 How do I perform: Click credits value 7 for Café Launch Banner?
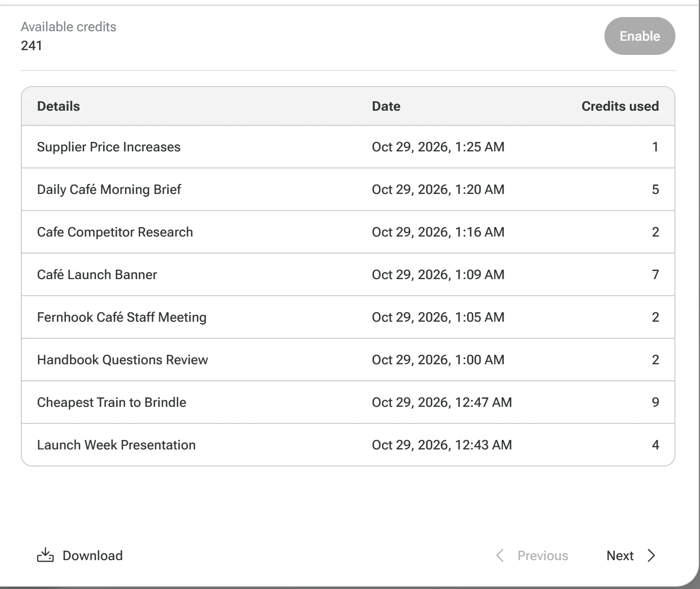(656, 274)
